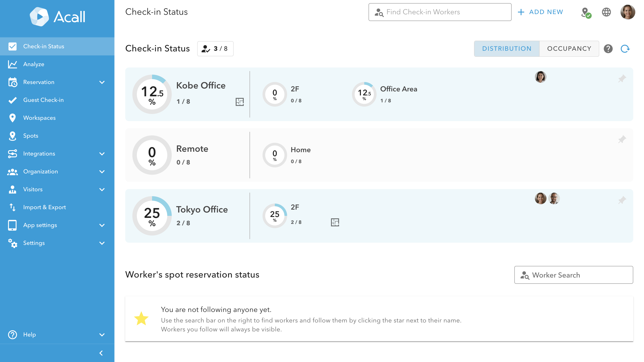Click the Guest Check-in checkmark icon

coord(13,100)
